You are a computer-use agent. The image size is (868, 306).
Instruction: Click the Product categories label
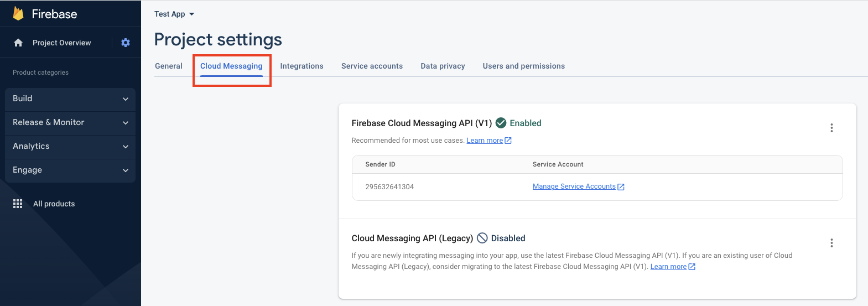(x=40, y=72)
